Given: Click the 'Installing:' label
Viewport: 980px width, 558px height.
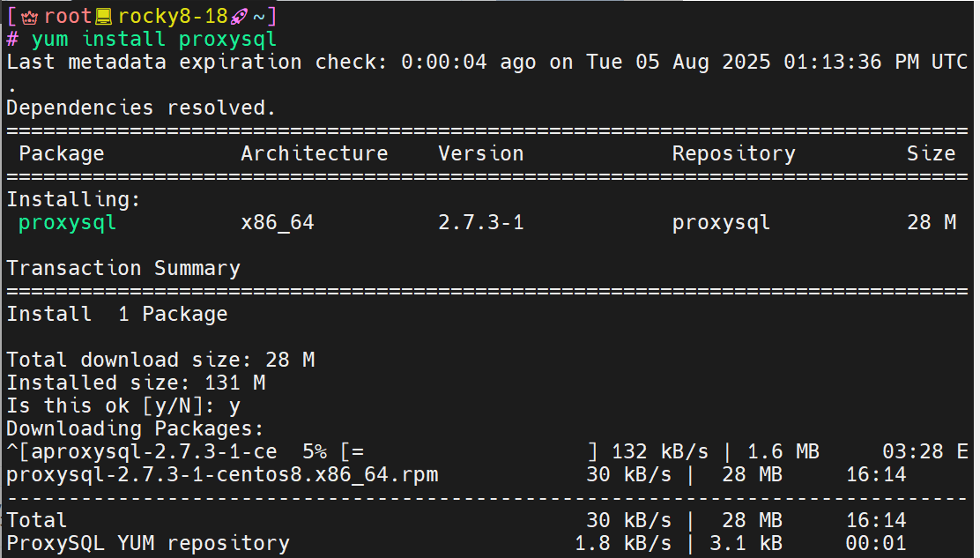Looking at the screenshot, I should coord(74,199).
